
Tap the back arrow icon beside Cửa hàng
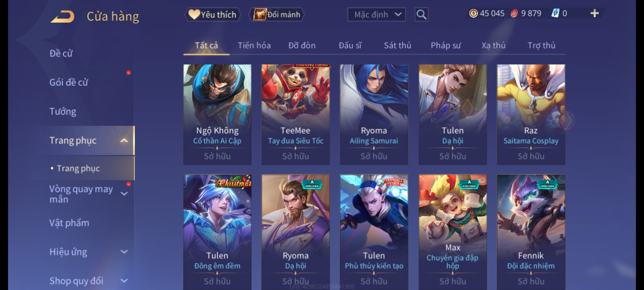click(x=62, y=16)
